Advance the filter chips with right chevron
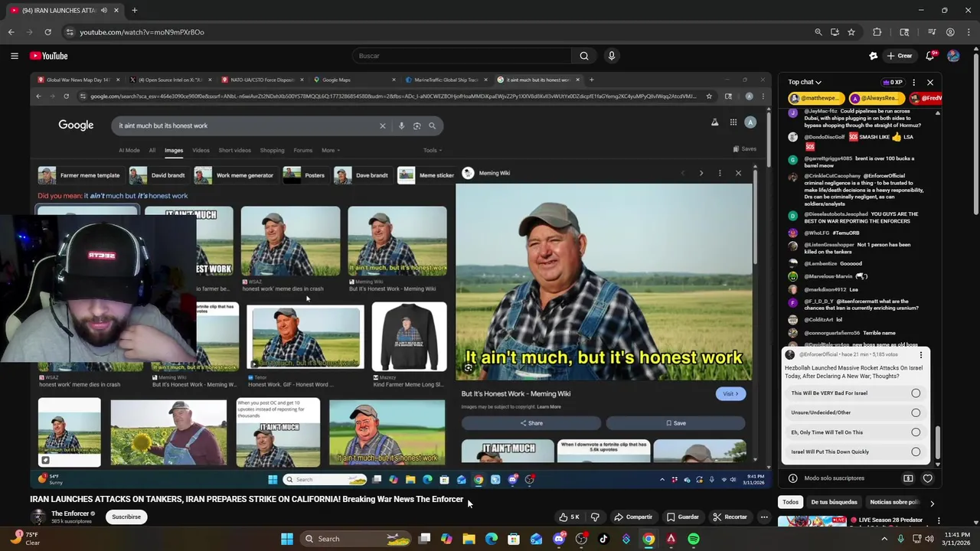The height and width of the screenshot is (551, 980). (x=932, y=503)
